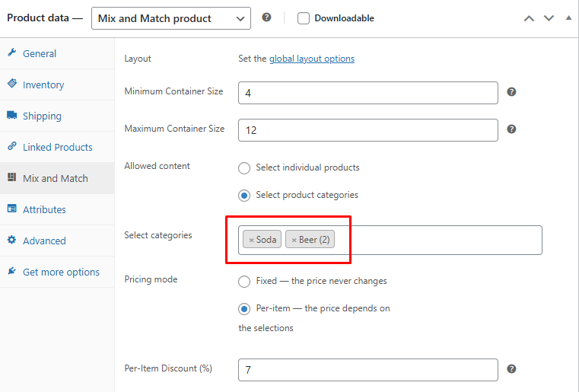This screenshot has width=579, height=392.
Task: Click the Get more options plug icon
Action: pyautogui.click(x=12, y=271)
